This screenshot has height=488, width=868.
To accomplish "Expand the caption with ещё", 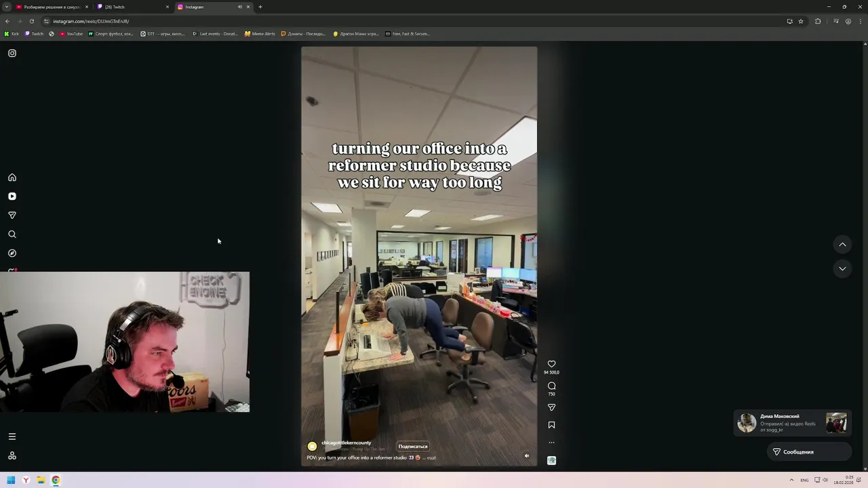I will point(431,457).
